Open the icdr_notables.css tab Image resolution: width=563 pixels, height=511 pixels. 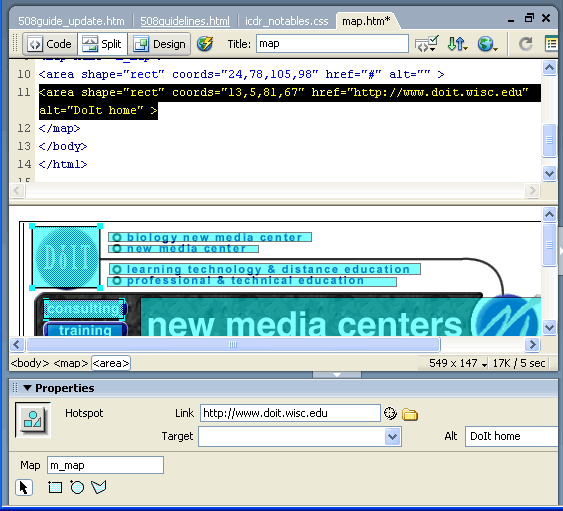[287, 21]
